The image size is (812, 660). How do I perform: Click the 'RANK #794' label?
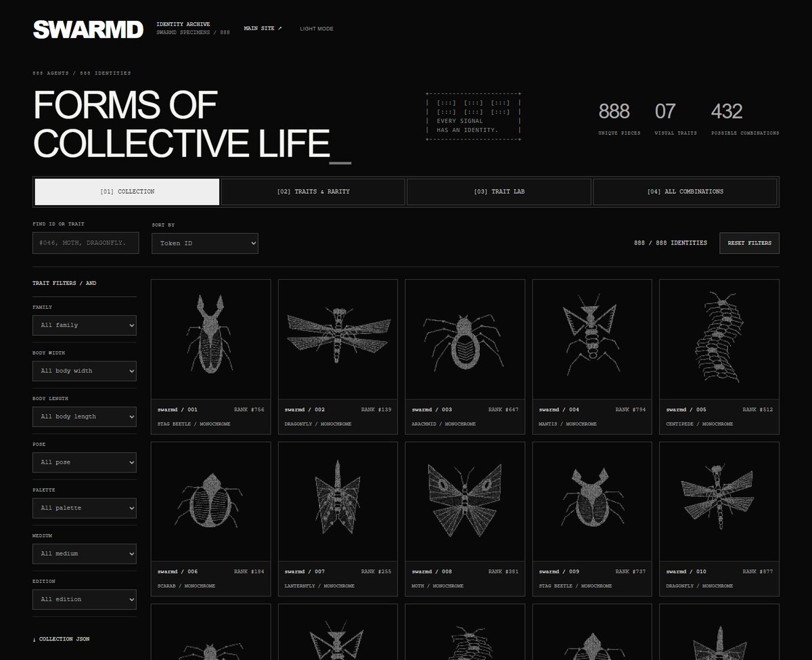(631, 410)
